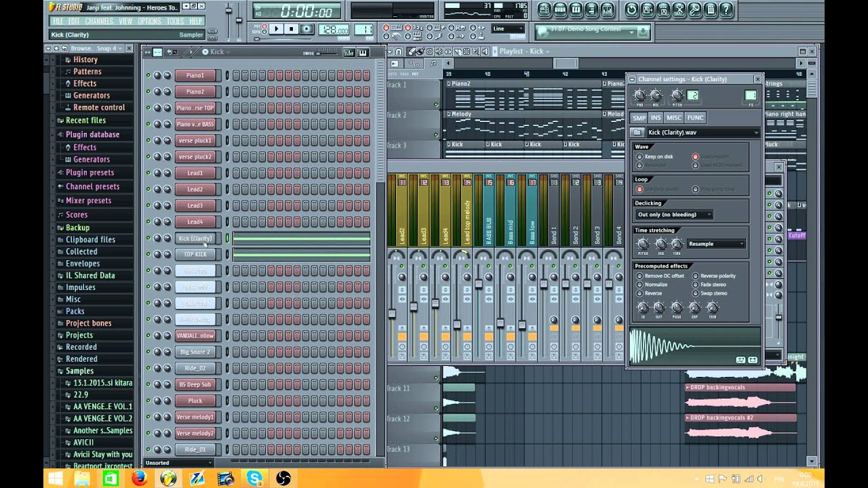Open File Explorer from the taskbar
868x488 pixels.
click(81, 479)
